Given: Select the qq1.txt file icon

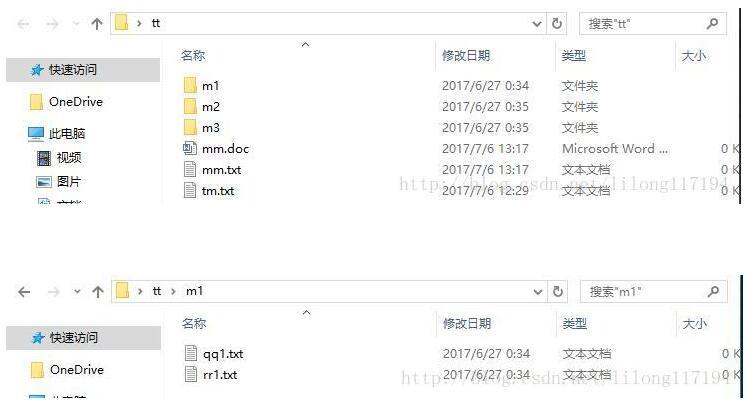Looking at the screenshot, I should (191, 354).
